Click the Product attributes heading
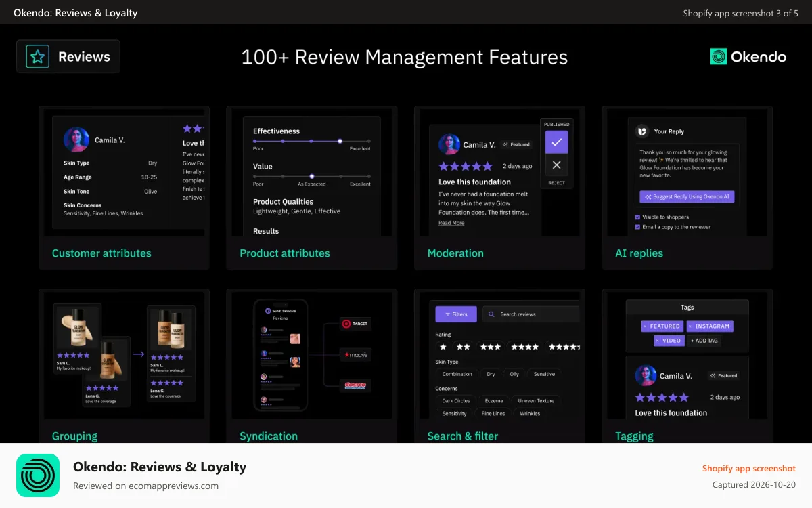812x508 pixels. pyautogui.click(x=285, y=253)
